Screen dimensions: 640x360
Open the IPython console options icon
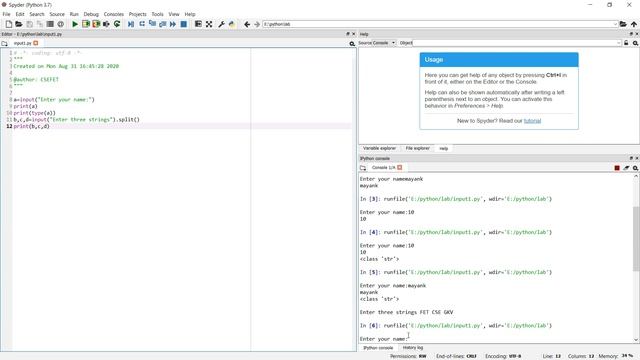tap(636, 168)
